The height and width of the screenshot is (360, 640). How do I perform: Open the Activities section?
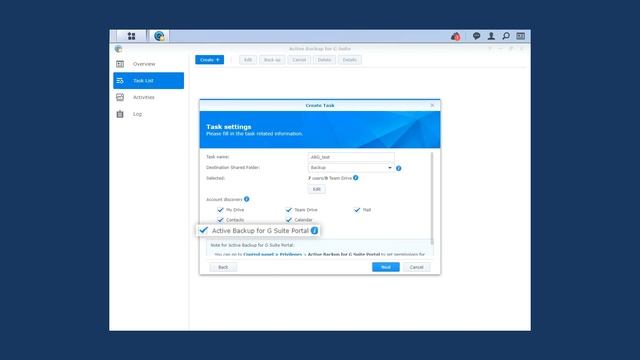[x=149, y=97]
